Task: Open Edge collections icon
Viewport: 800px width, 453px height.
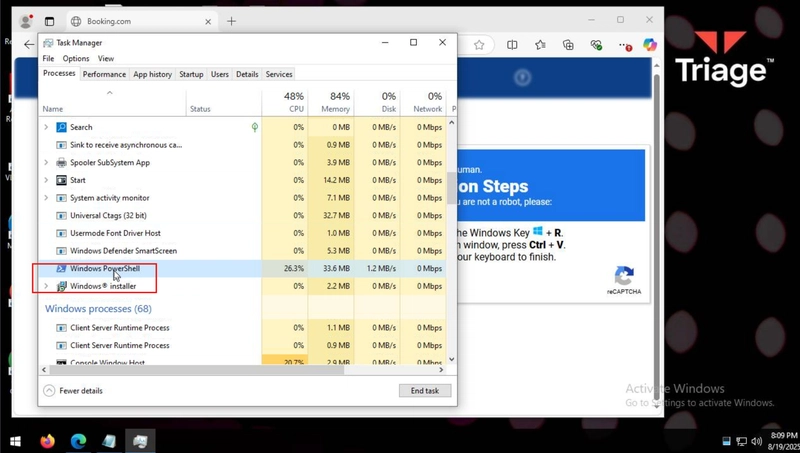Action: (568, 45)
